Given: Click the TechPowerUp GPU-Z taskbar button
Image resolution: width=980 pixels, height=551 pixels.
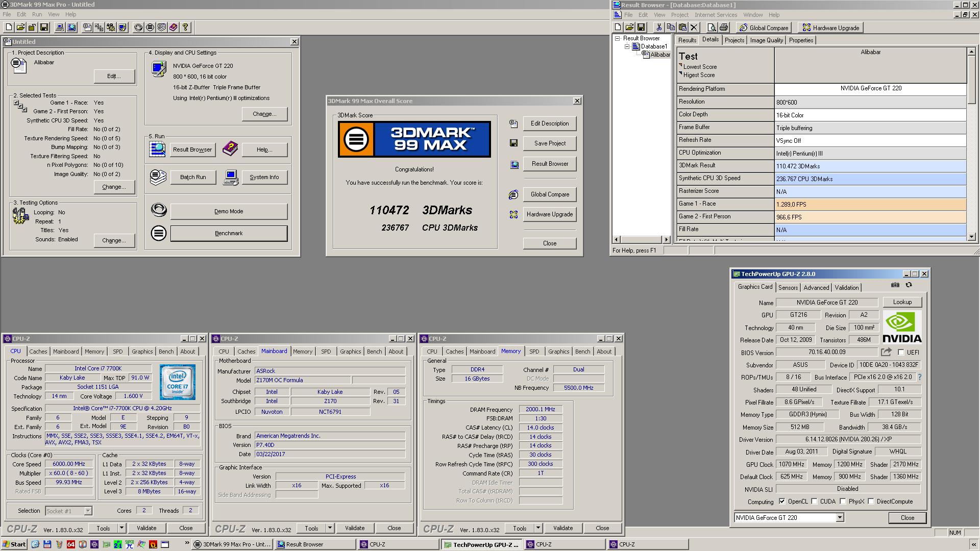Looking at the screenshot, I should [481, 544].
